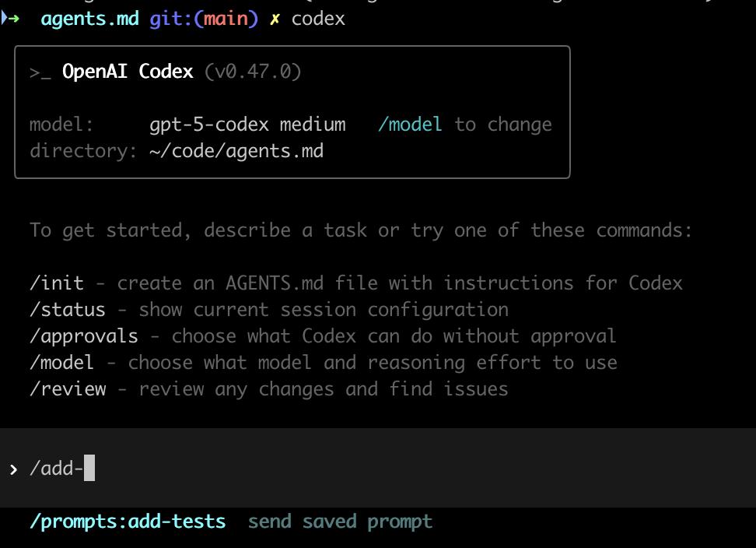Click the /review command in the list
Image resolution: width=756 pixels, height=548 pixels.
(x=67, y=389)
